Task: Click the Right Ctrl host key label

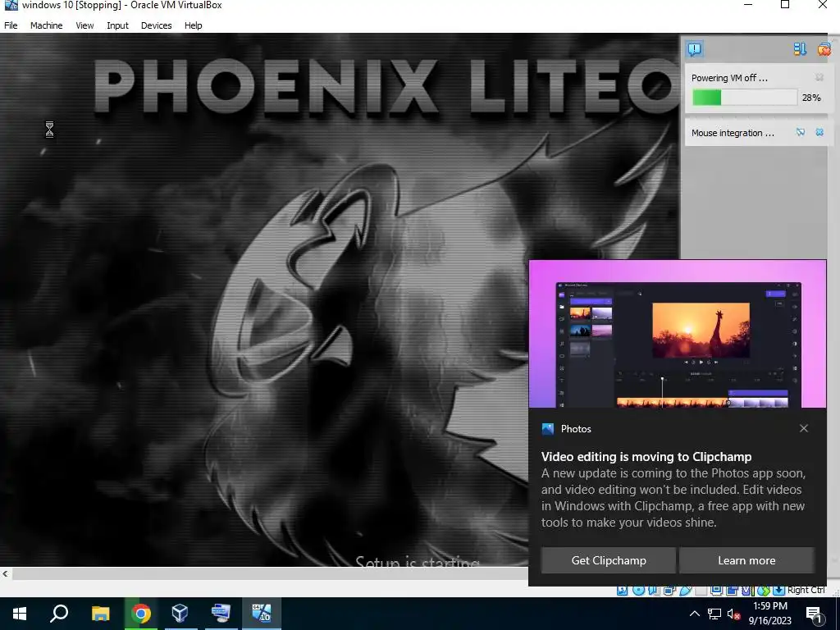Action: tap(806, 590)
